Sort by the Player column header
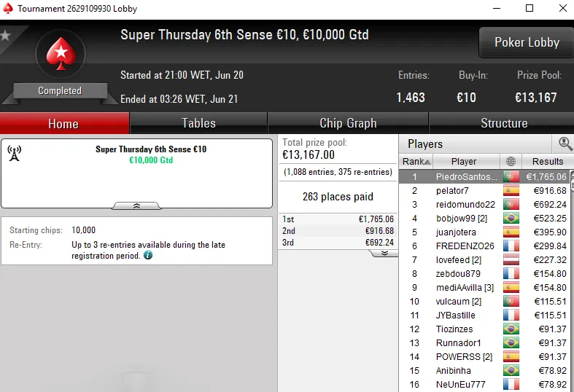This screenshot has width=574, height=392. (464, 162)
